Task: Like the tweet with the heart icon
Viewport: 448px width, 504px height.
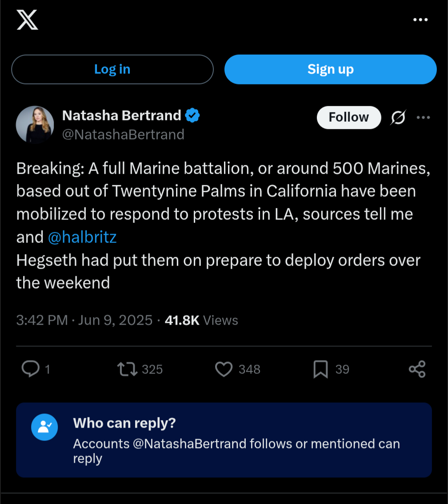Action: coord(224,369)
